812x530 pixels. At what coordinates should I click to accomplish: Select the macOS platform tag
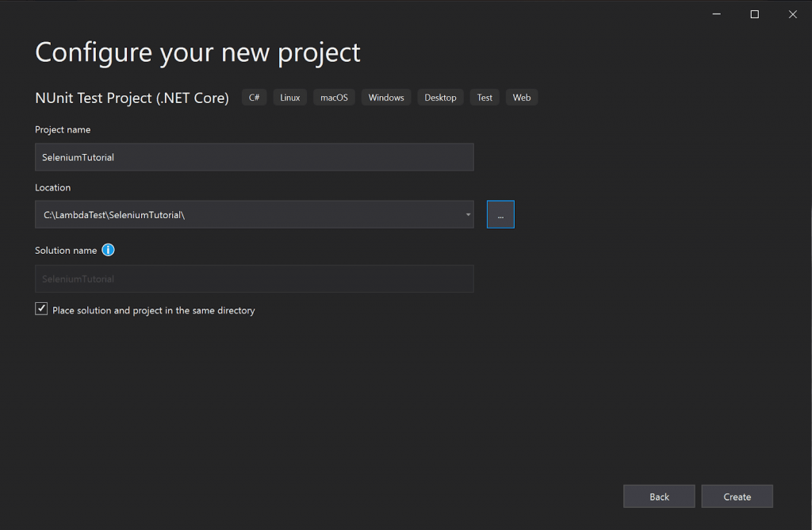333,97
